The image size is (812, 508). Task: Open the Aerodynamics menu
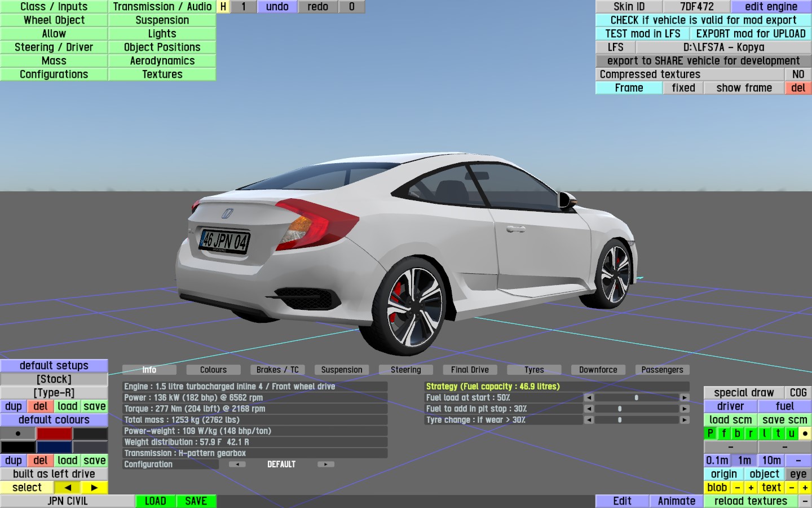[x=162, y=61]
